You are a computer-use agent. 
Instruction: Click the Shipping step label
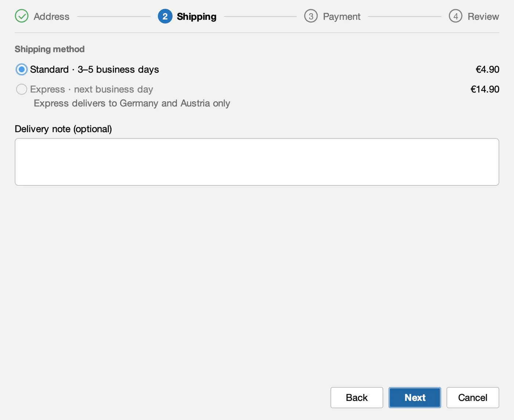(196, 17)
